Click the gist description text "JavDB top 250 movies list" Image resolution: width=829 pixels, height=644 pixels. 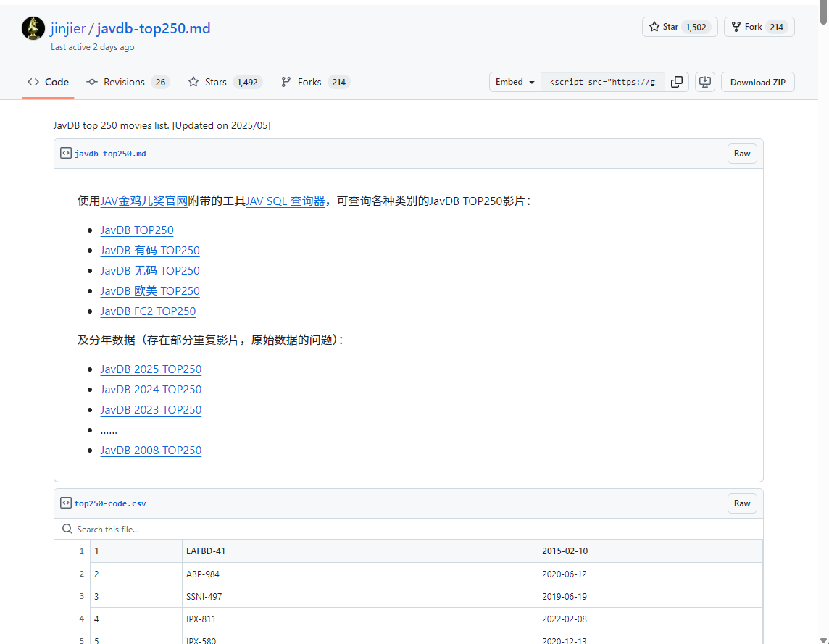[111, 125]
